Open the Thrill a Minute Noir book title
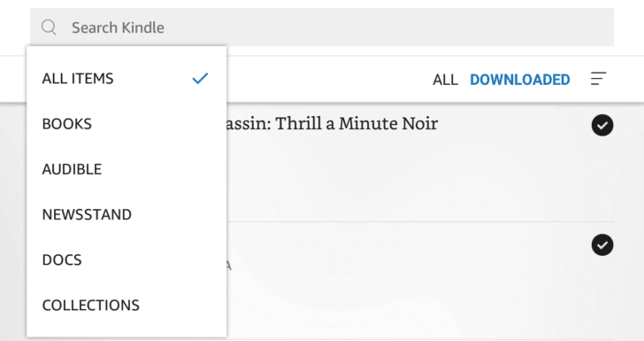Viewport: 644px width, 341px height. (x=333, y=123)
